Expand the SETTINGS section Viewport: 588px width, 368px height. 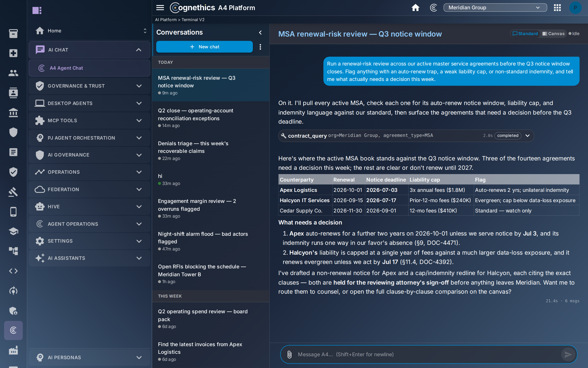pyautogui.click(x=89, y=241)
